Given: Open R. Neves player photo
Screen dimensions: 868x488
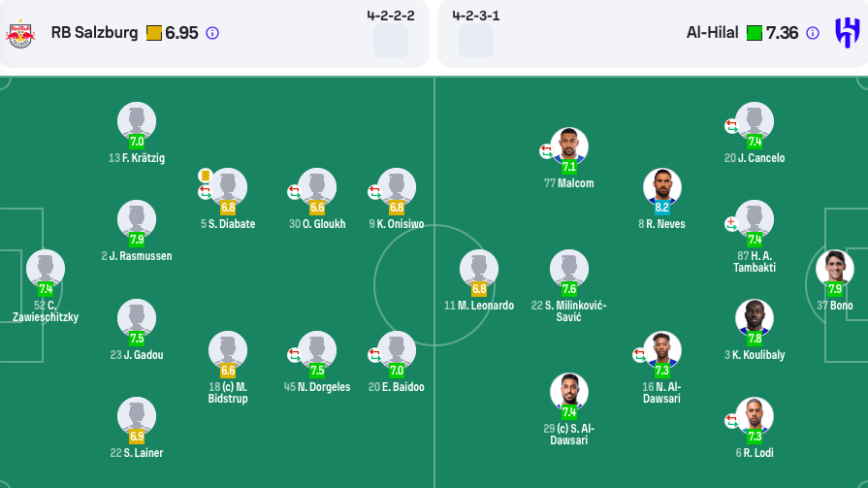Looking at the screenshot, I should pyautogui.click(x=662, y=186).
